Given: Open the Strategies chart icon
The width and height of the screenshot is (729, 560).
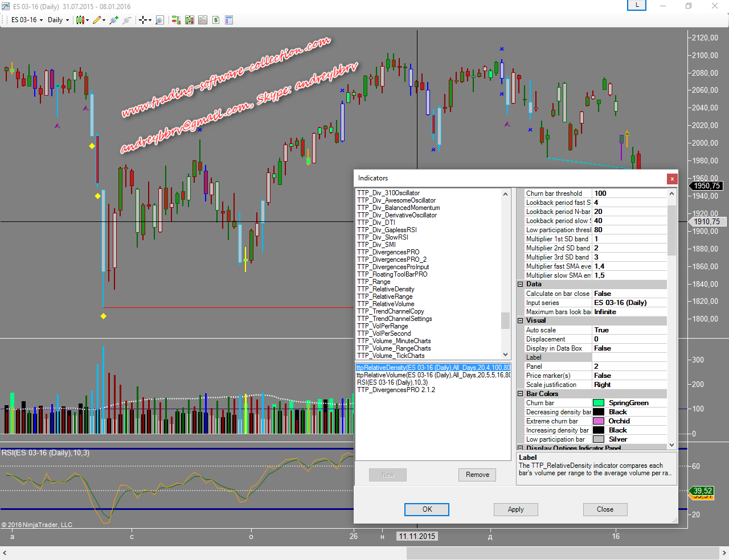Looking at the screenshot, I should pyautogui.click(x=203, y=20).
